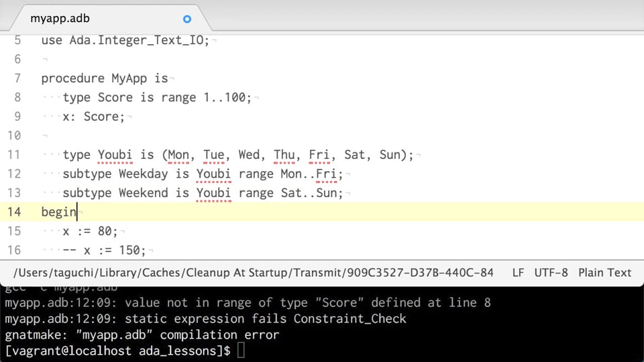Click line number 13 in the gutter
This screenshot has width=644, height=362.
click(x=14, y=193)
